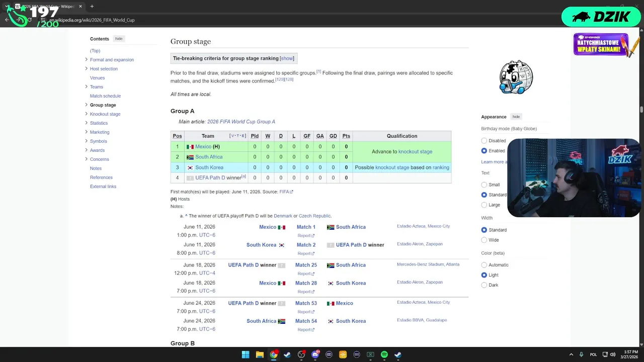Image resolution: width=644 pixels, height=362 pixels.
Task: Hide the Contents sidebar
Action: pos(119,39)
